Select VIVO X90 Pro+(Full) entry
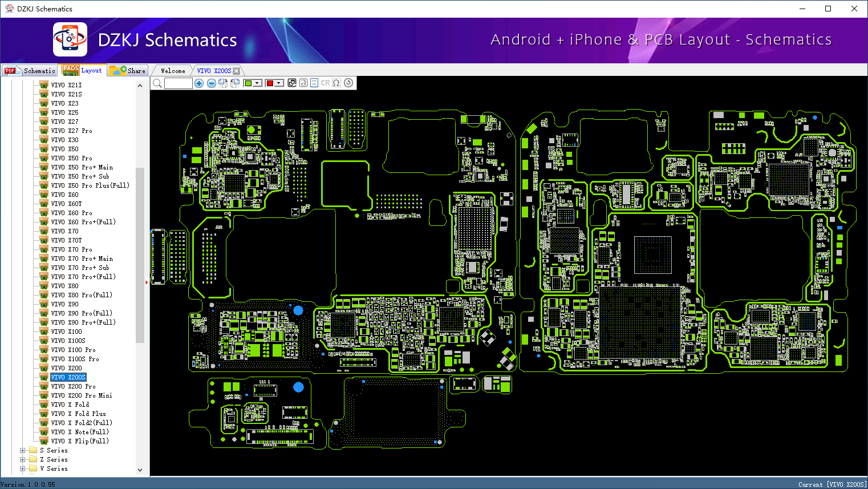The width and height of the screenshot is (868, 489). 83,322
